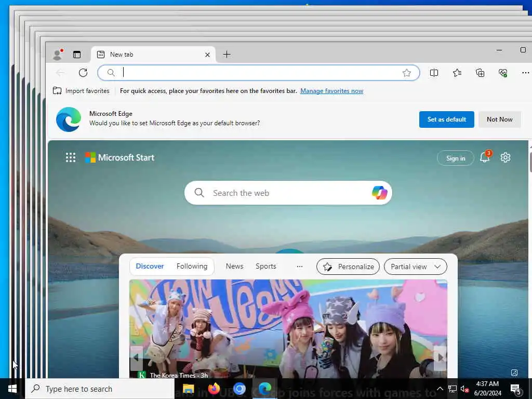Image resolution: width=532 pixels, height=399 pixels.
Task: Refresh the page
Action: point(83,73)
